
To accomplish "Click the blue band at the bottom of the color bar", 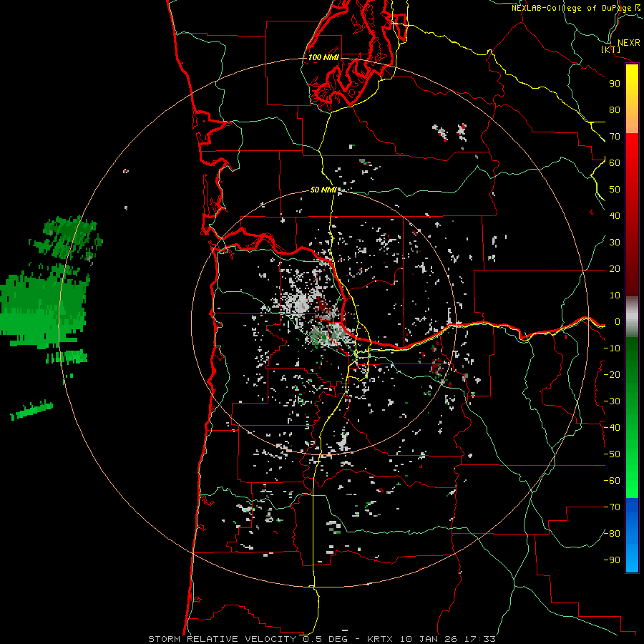I will [632, 535].
